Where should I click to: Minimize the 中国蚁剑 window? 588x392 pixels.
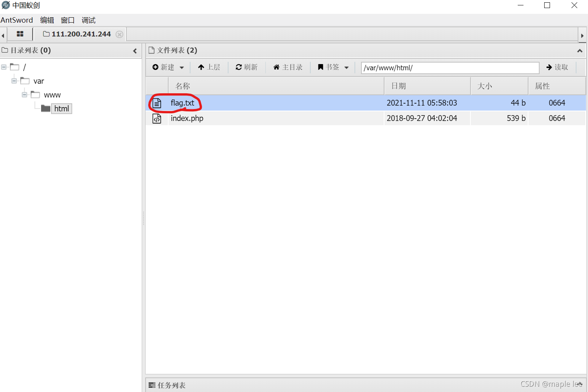521,5
